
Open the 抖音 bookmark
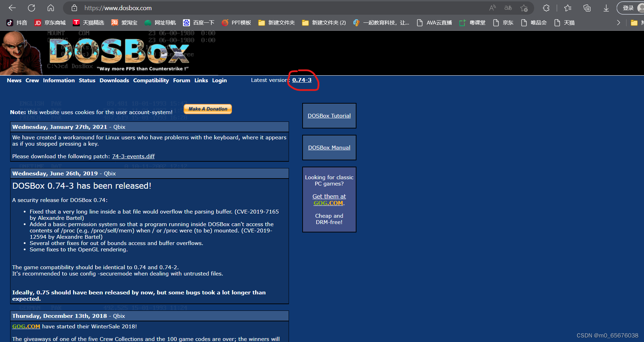coord(17,23)
